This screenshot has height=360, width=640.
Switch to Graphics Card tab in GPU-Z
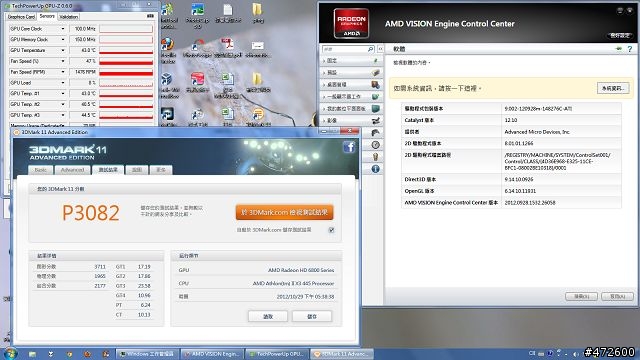pos(21,17)
